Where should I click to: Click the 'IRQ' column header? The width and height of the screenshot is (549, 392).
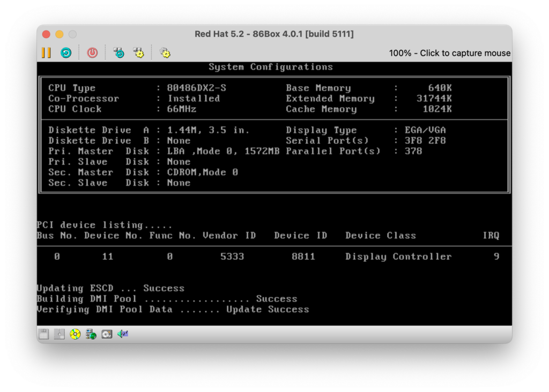click(x=491, y=235)
